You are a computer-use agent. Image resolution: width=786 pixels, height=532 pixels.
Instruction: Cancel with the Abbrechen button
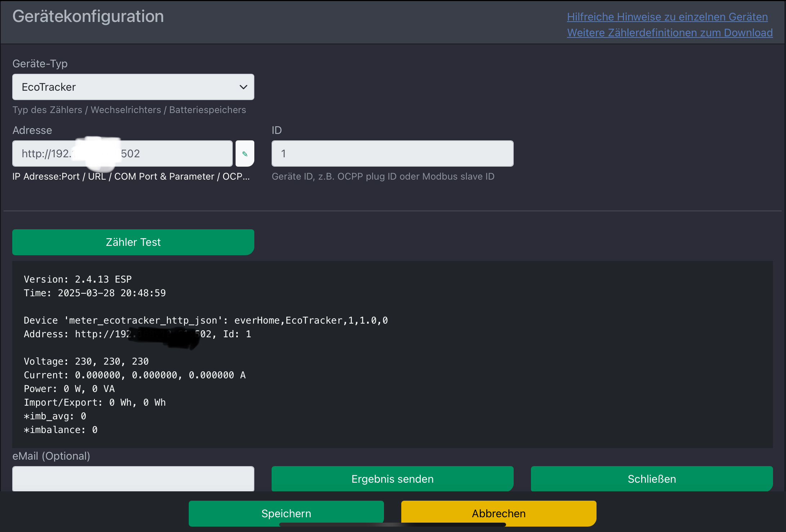click(x=499, y=513)
